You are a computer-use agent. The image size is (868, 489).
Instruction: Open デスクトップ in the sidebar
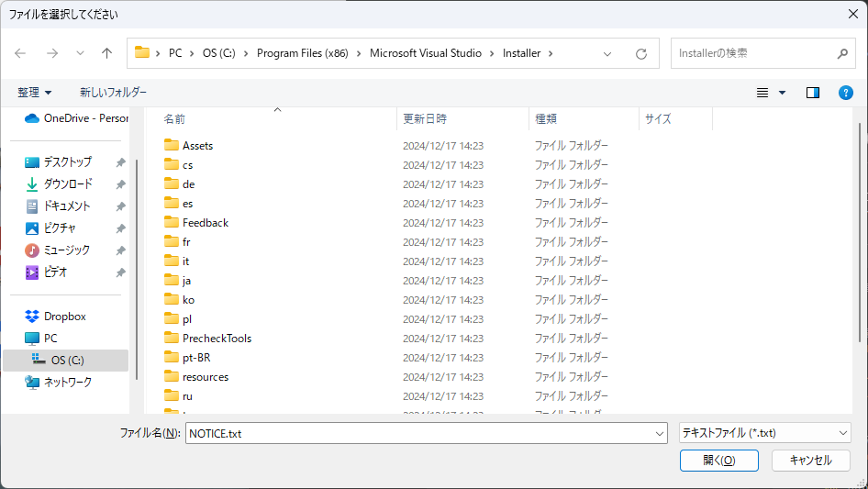[x=68, y=162]
